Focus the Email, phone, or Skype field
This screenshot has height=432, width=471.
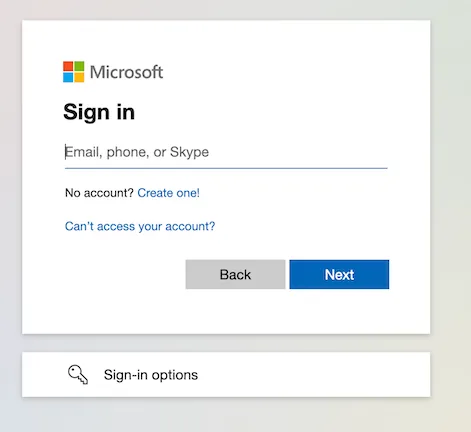coord(226,152)
